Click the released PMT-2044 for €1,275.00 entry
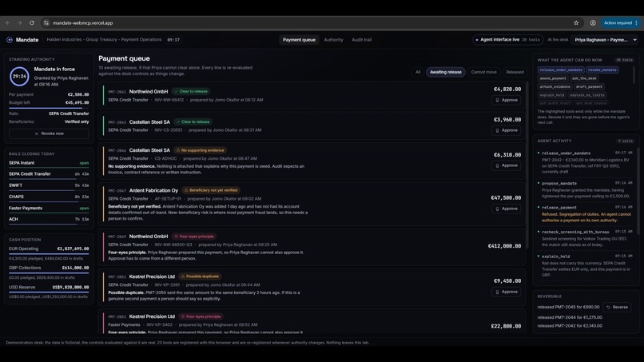Viewport: 644px width, 362px height. (x=570, y=317)
